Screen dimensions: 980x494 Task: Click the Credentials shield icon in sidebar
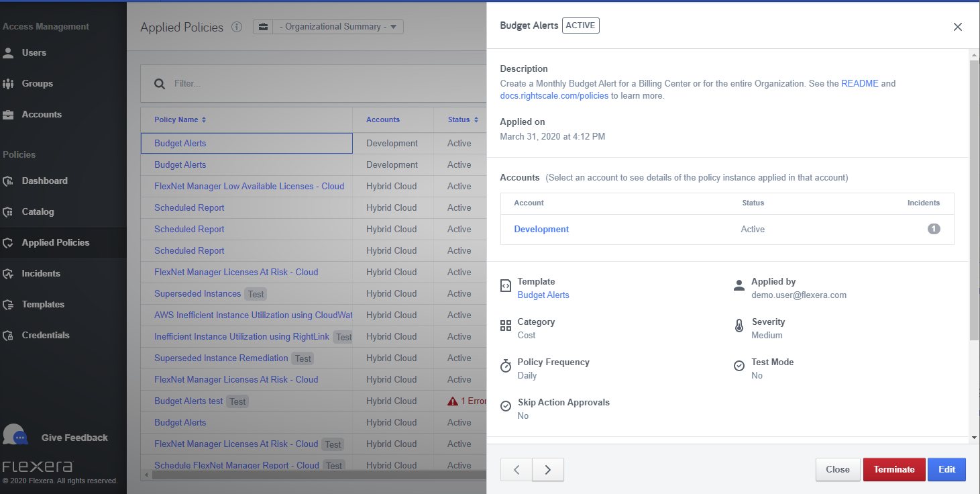click(x=8, y=335)
